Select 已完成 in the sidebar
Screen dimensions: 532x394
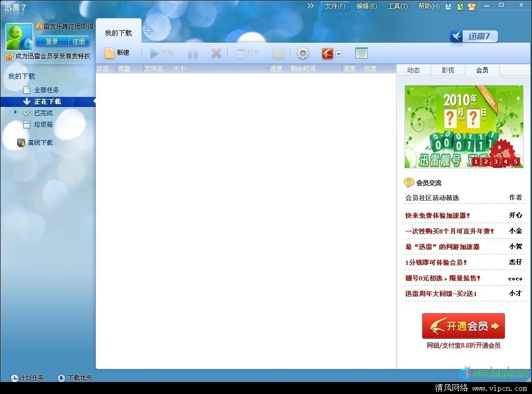43,113
